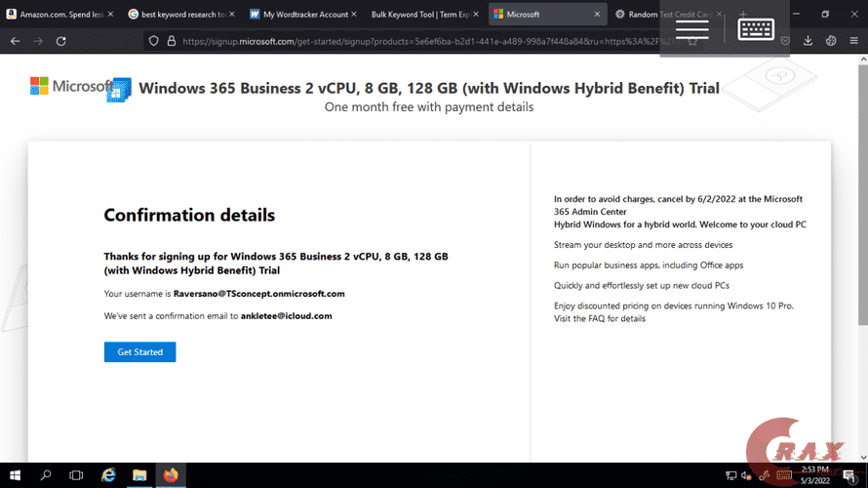This screenshot has width=868, height=488.
Task: Restore down the Firefox window
Action: click(825, 15)
